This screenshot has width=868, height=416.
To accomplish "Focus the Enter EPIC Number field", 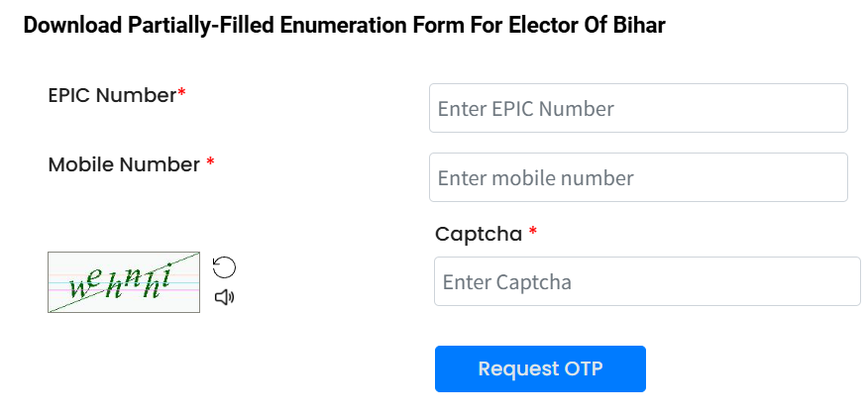I will [x=638, y=108].
